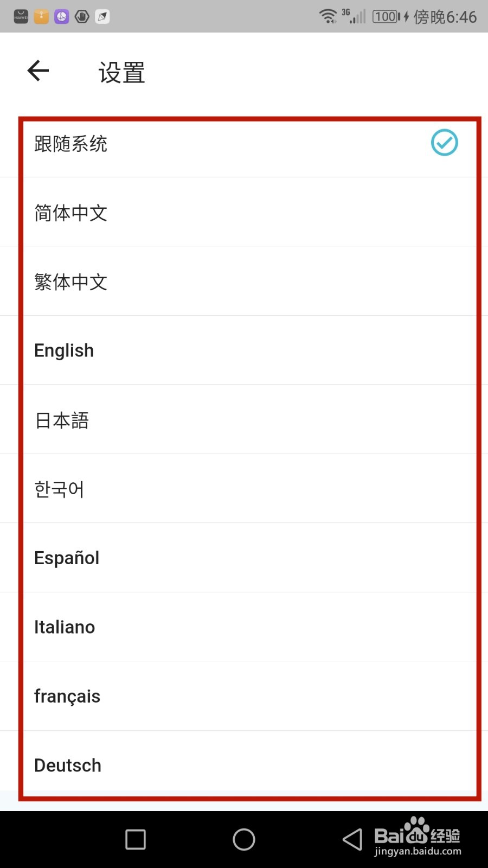
Task: Tap the blue checkmark beside 跟随系统
Action: click(444, 143)
